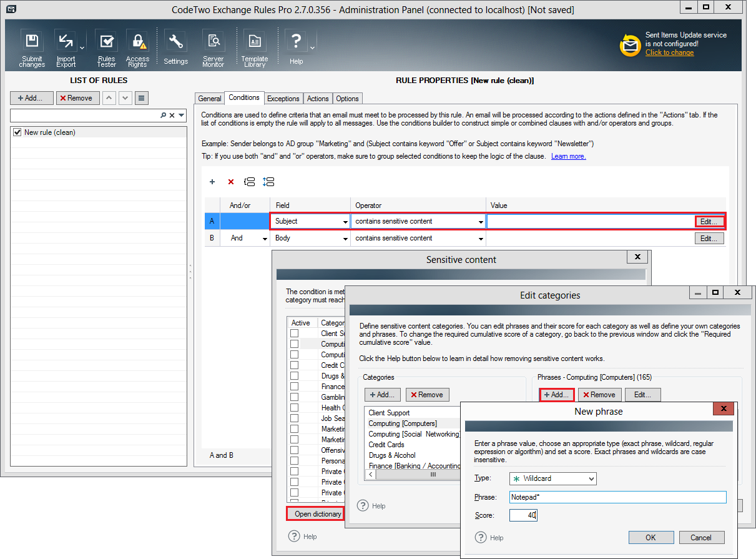Click the application icon in title bar
This screenshot has height=559, width=756.
coord(11,9)
